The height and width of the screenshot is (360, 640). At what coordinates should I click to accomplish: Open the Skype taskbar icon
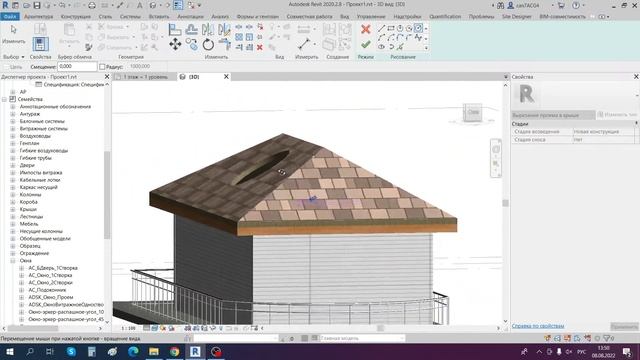pos(71,351)
